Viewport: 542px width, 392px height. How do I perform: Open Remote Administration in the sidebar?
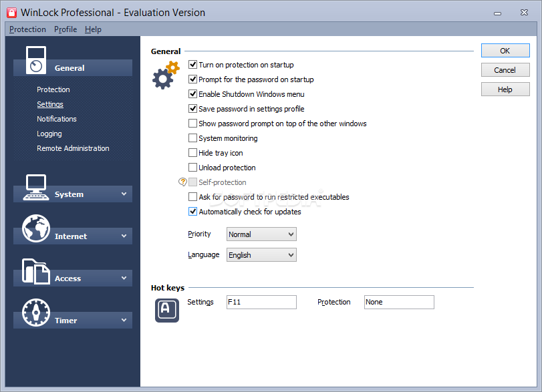(x=73, y=148)
